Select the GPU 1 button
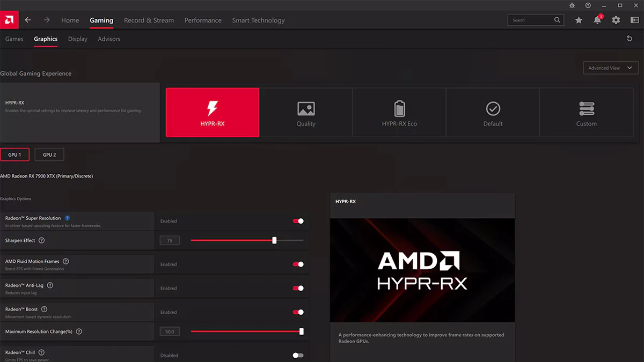 coord(14,154)
